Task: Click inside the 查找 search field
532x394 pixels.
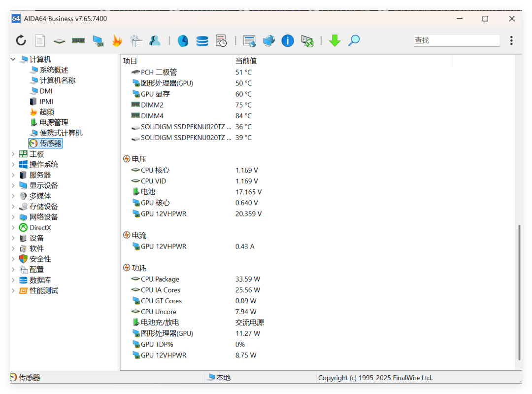Action: [456, 40]
